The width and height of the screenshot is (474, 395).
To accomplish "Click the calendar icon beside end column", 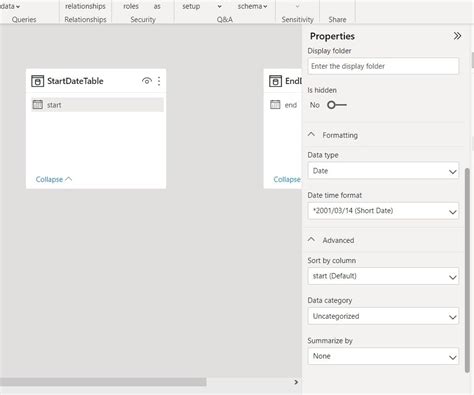I will [275, 105].
